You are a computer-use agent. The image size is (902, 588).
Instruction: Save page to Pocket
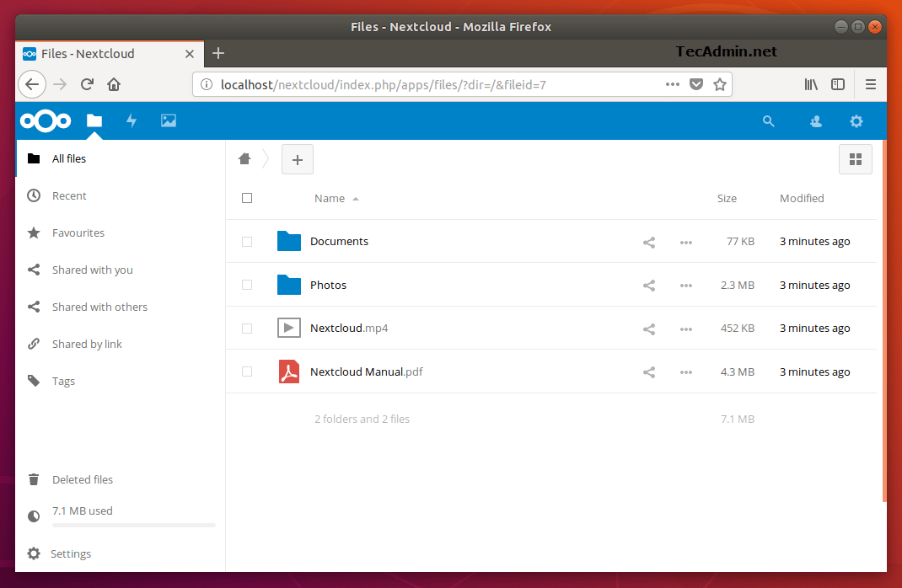click(x=696, y=84)
